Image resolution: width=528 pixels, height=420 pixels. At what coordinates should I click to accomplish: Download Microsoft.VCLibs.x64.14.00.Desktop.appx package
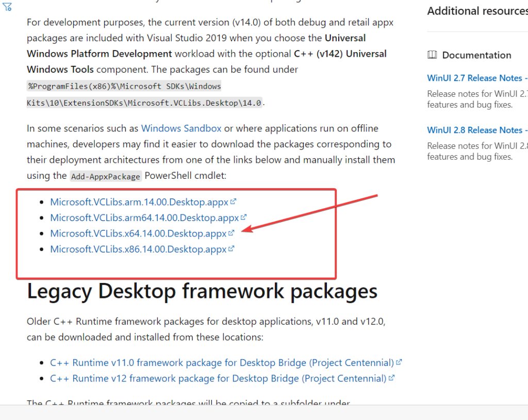point(138,233)
